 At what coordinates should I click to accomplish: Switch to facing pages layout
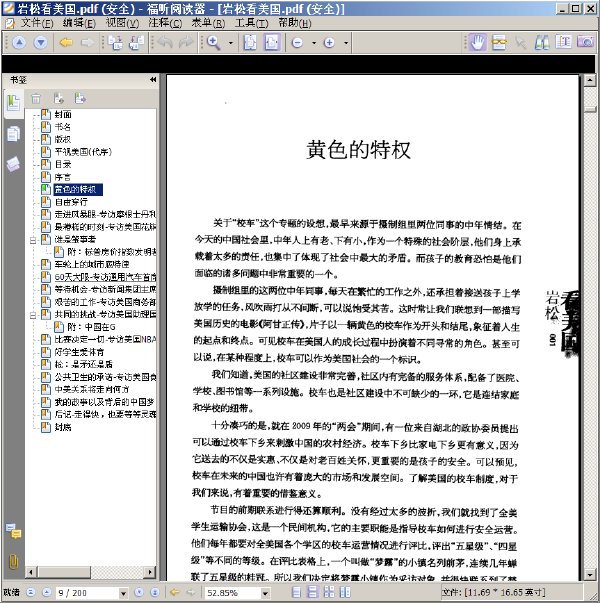click(x=329, y=592)
